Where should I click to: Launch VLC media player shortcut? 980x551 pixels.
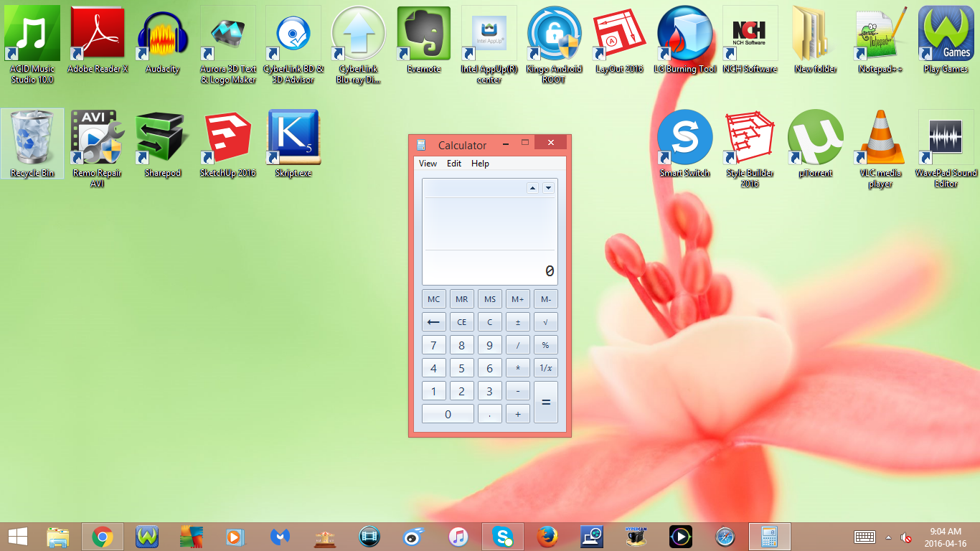880,136
